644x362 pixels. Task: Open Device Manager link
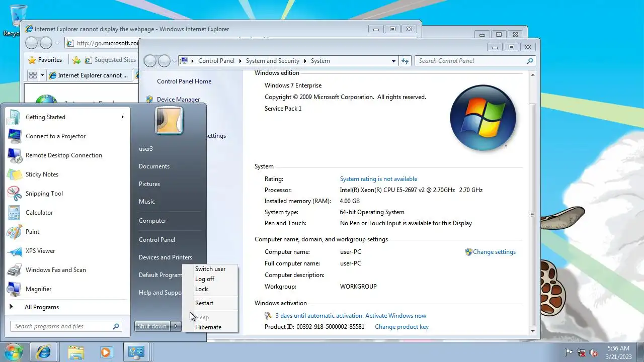pyautogui.click(x=178, y=100)
